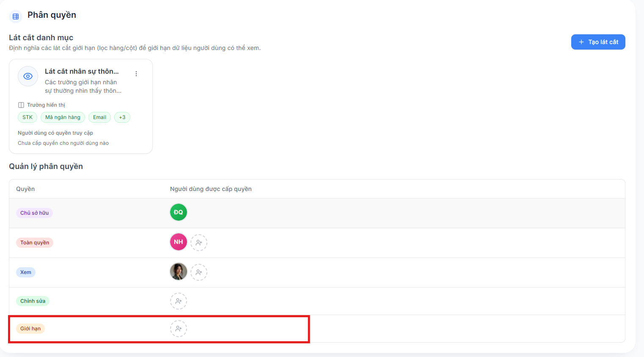
Task: Add a user to Giới hạn permission
Action: pyautogui.click(x=179, y=329)
